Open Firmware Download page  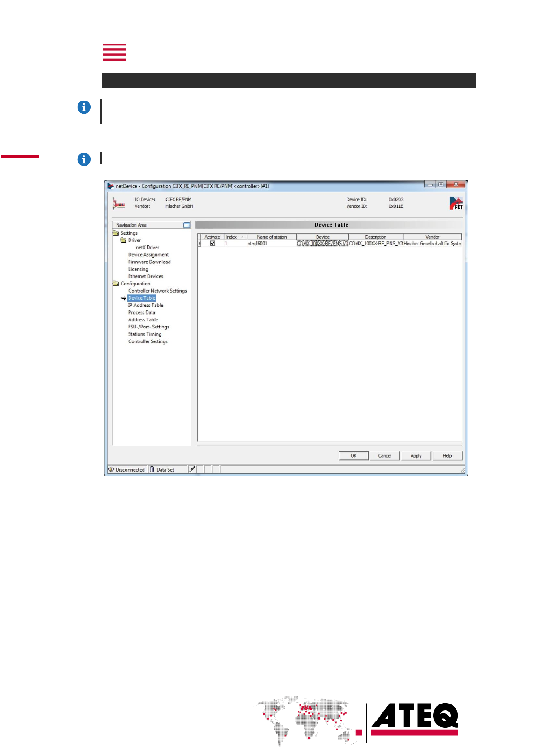[149, 262]
